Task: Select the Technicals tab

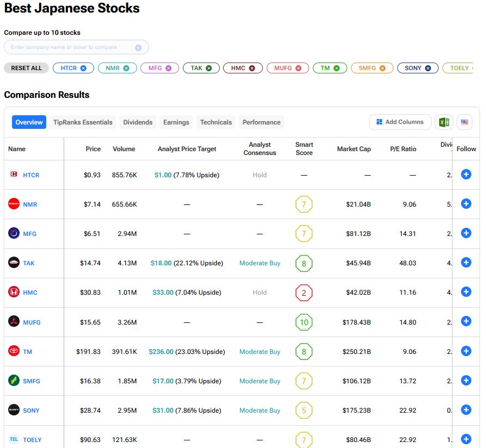Action: click(216, 122)
